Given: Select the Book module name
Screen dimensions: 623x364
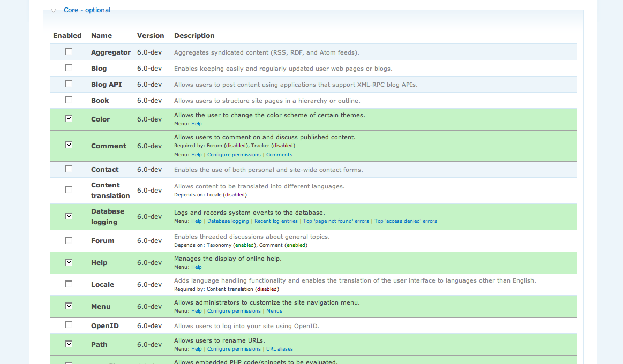Looking at the screenshot, I should pos(100,101).
